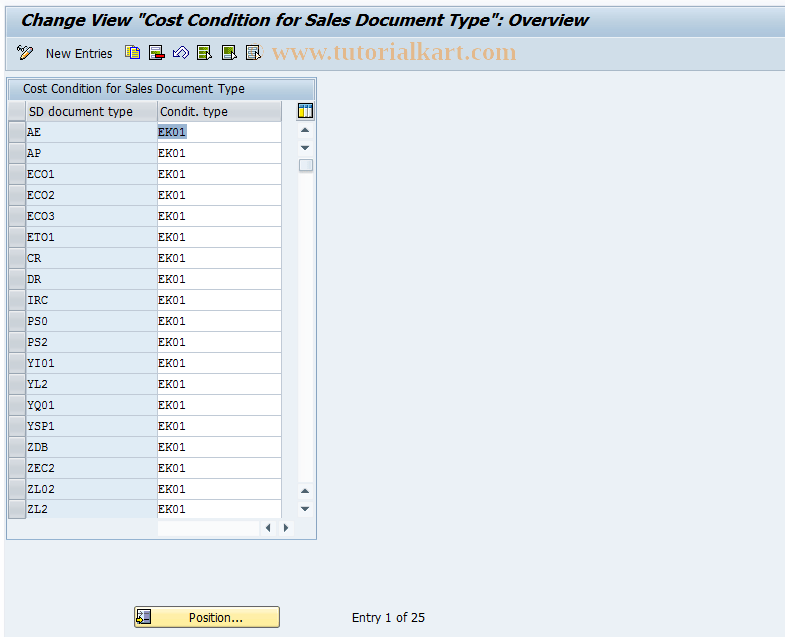Viewport: 785px width, 637px height.
Task: Click the condition type field for DR
Action: point(219,279)
